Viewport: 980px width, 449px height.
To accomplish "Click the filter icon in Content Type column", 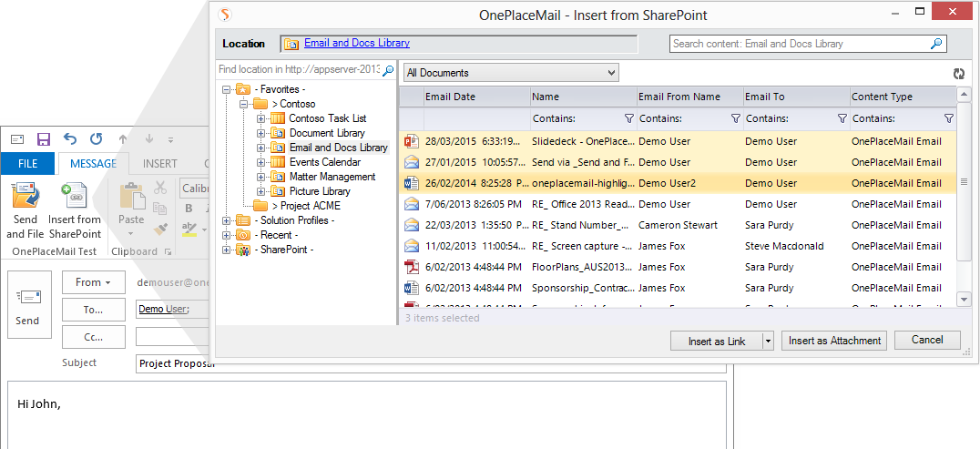I will 948,118.
